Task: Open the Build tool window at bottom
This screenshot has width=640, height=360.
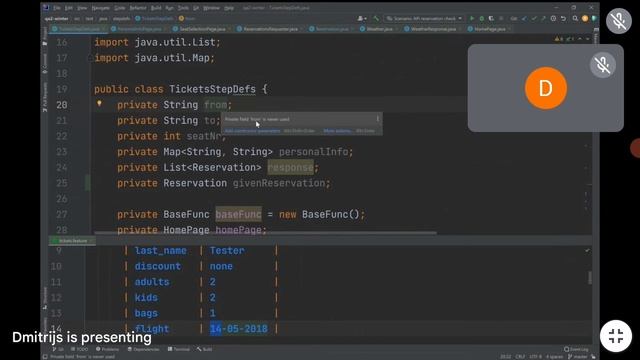Action: coord(204,349)
